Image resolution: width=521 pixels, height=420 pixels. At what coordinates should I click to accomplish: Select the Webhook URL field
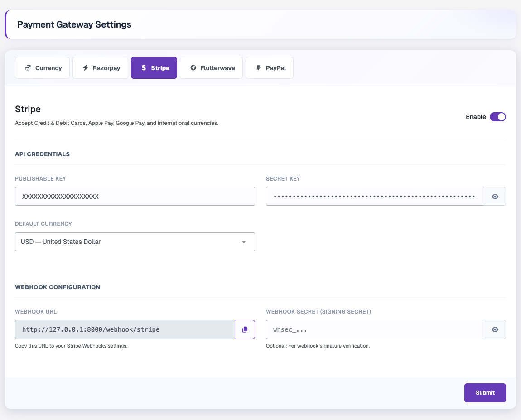click(x=125, y=329)
